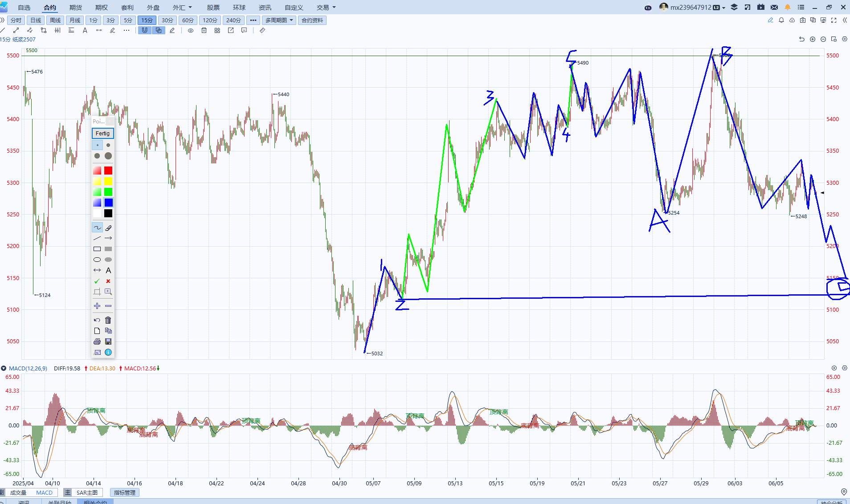850x504 pixels.
Task: Open the 多周期图 dropdown
Action: (x=279, y=20)
